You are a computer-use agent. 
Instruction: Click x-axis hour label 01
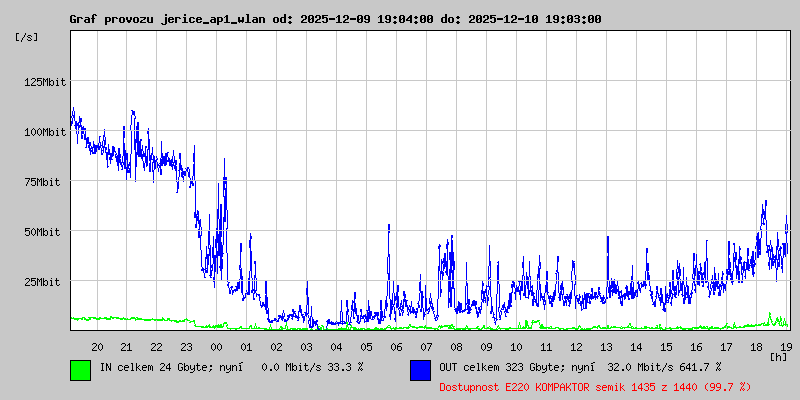pos(246,347)
